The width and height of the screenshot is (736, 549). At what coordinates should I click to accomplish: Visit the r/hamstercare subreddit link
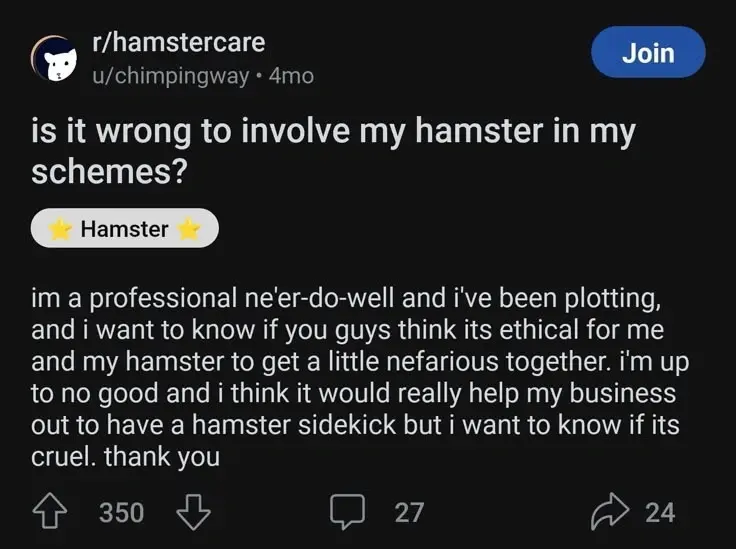click(179, 42)
